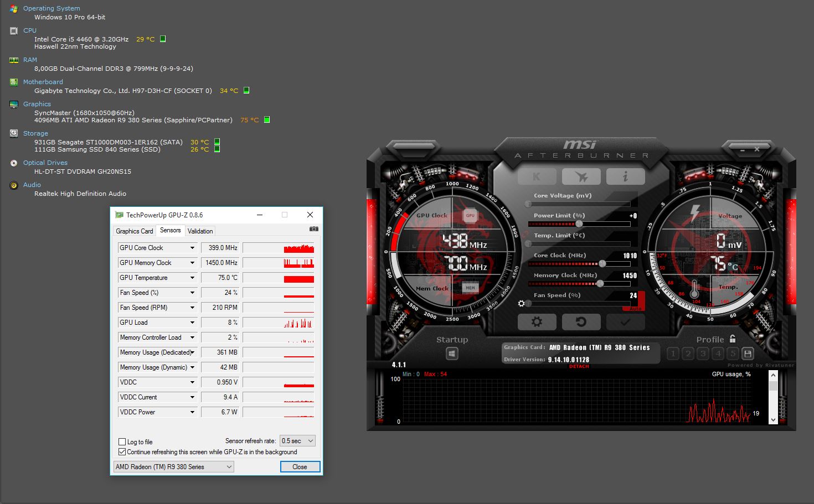Adjust the Power Limit slider handle
The height and width of the screenshot is (504, 814).
pos(579,224)
